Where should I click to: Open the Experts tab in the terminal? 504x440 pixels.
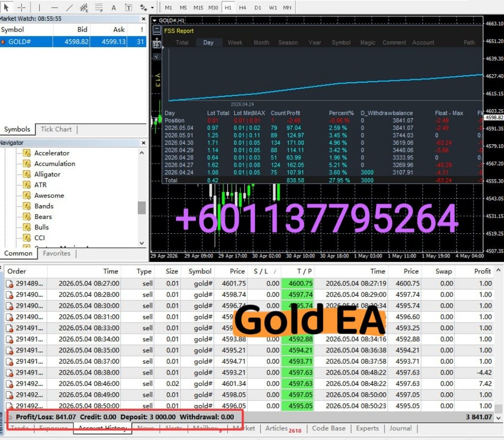click(367, 428)
